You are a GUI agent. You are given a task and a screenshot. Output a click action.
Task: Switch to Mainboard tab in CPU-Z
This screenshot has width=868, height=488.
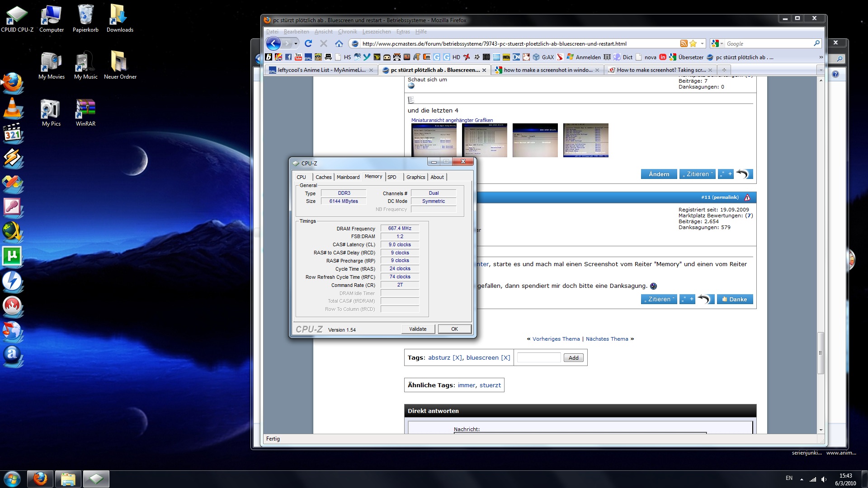click(348, 177)
